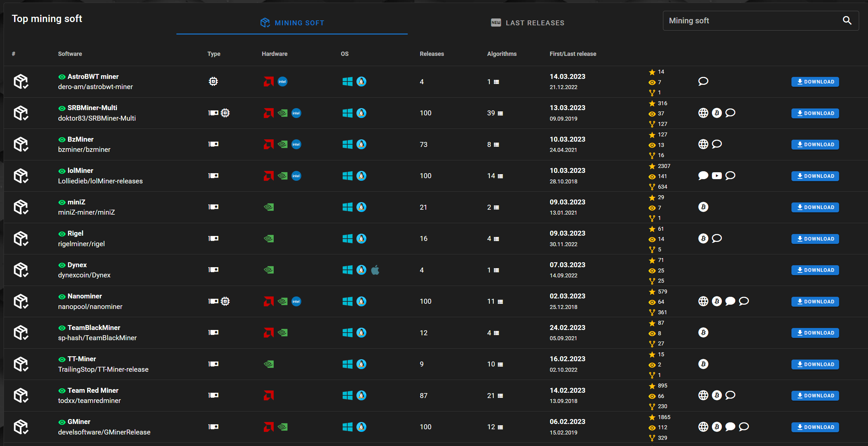
Task: Open the website globe icon for SRBMiner-Multi
Action: (x=703, y=113)
